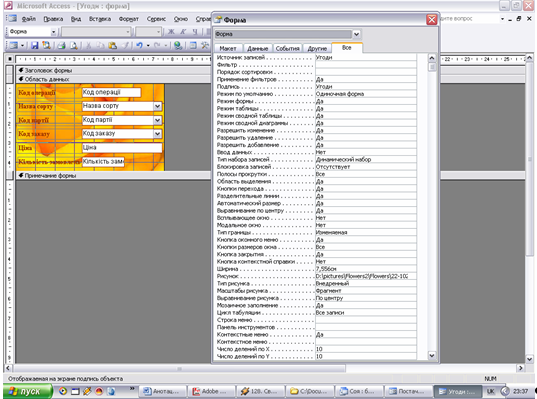Open Redo history dropdown arrow

pyautogui.click(x=166, y=45)
